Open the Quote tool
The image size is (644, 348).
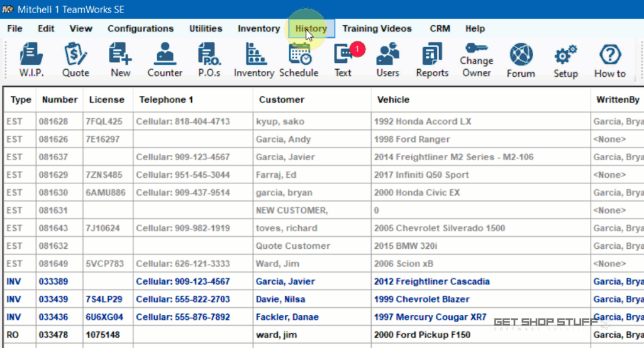point(75,60)
